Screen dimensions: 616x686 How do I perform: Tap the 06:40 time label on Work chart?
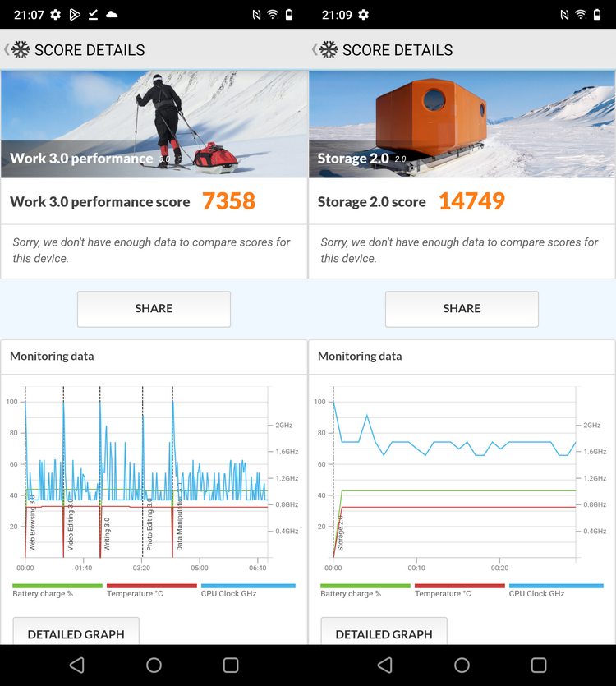(258, 568)
